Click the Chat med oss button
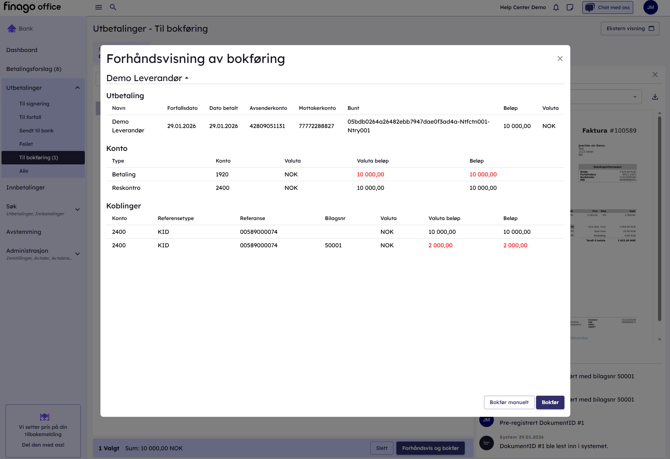670x459 pixels. coord(607,7)
